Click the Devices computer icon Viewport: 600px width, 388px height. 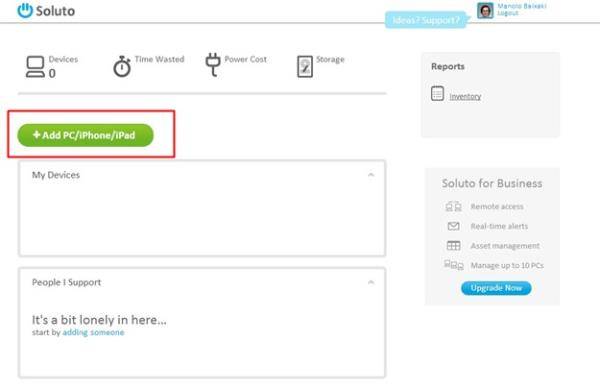[35, 67]
